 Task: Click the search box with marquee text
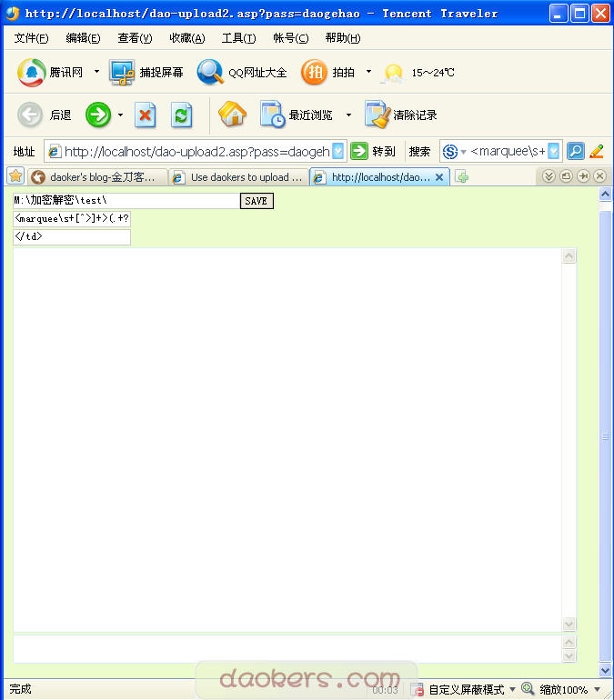tap(508, 151)
